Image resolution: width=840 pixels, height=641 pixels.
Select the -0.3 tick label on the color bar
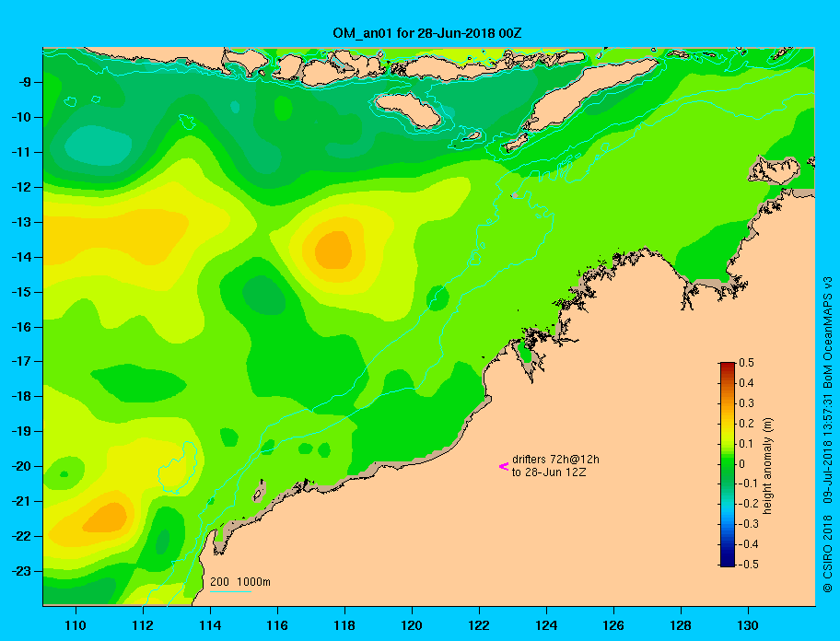pos(748,524)
